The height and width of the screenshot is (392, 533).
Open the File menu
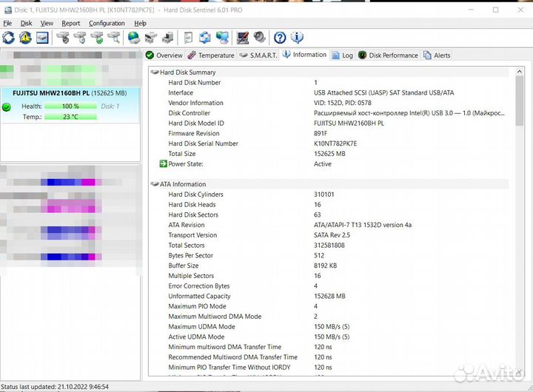tap(7, 23)
